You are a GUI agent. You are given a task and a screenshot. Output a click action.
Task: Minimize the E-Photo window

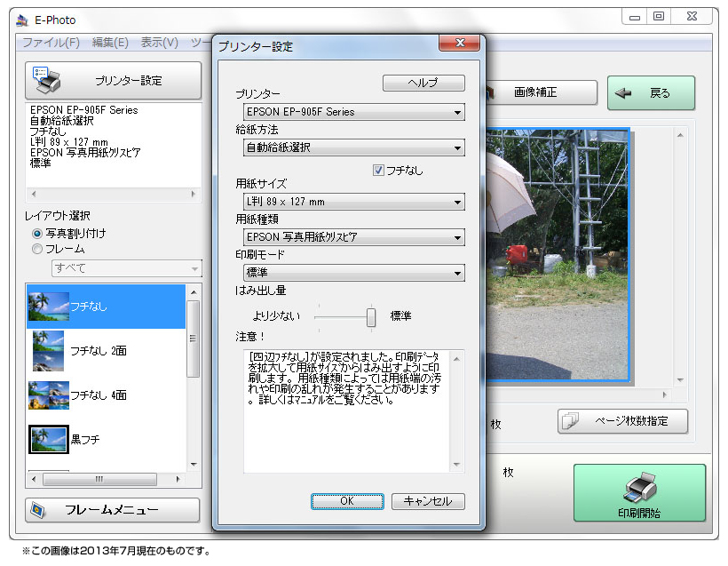click(x=635, y=17)
